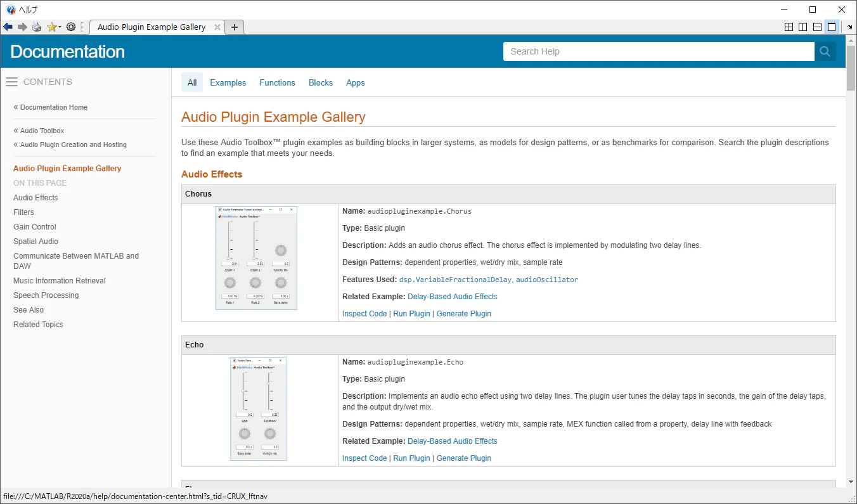The width and height of the screenshot is (857, 504).
Task: Click the audiopluginexample.Chorus name text
Action: point(420,211)
